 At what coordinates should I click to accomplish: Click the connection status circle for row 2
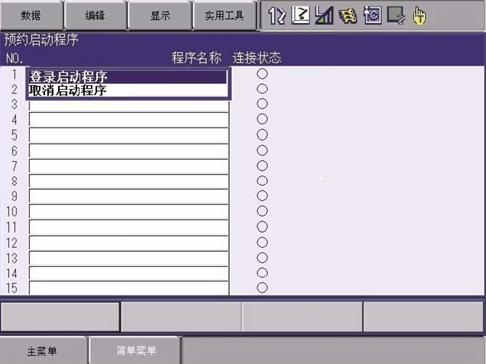(262, 89)
